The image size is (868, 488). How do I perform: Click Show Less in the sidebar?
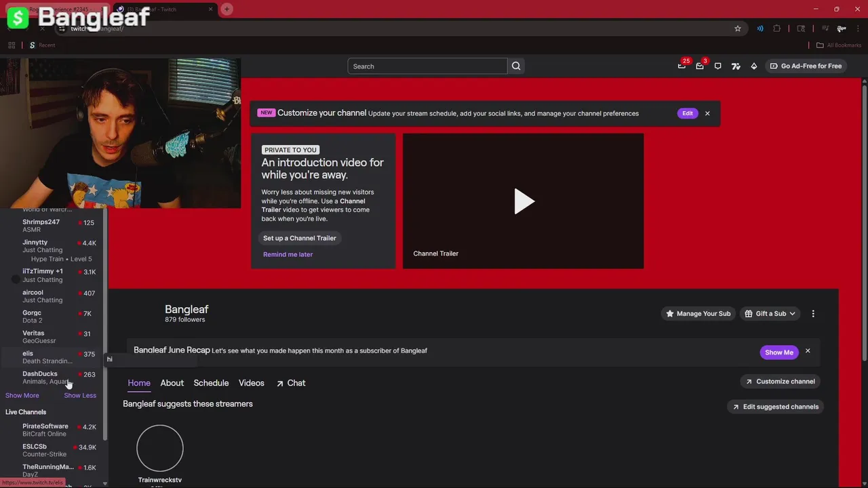(80, 395)
